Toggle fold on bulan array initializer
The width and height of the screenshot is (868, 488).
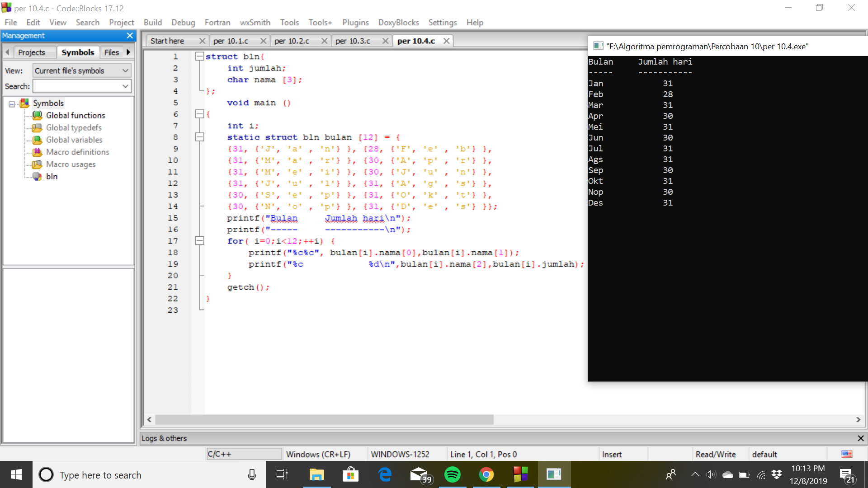[199, 137]
